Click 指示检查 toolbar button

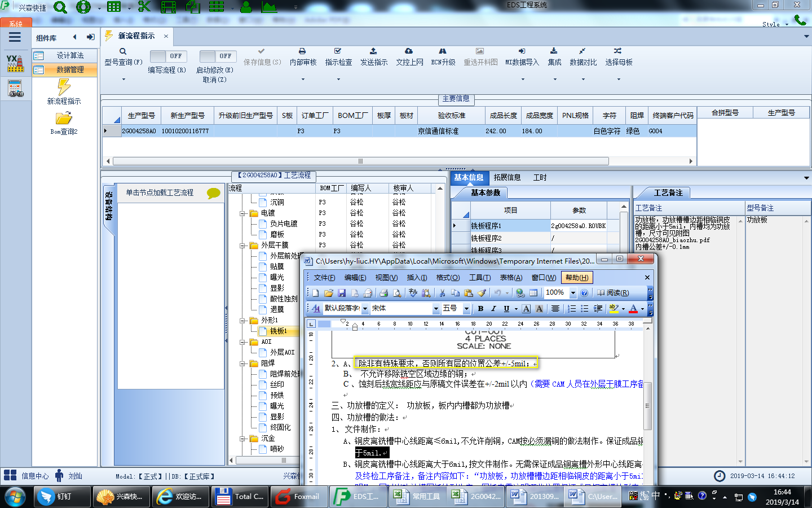click(338, 57)
